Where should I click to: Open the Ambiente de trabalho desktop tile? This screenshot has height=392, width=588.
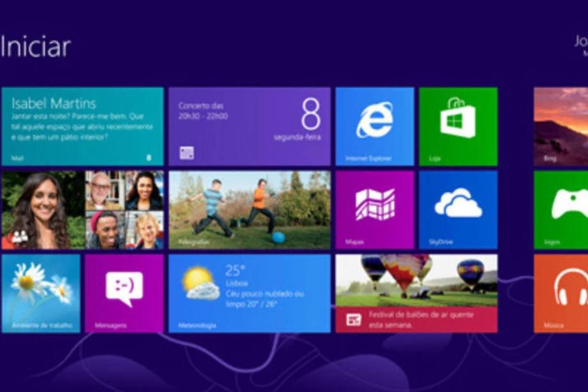point(41,294)
